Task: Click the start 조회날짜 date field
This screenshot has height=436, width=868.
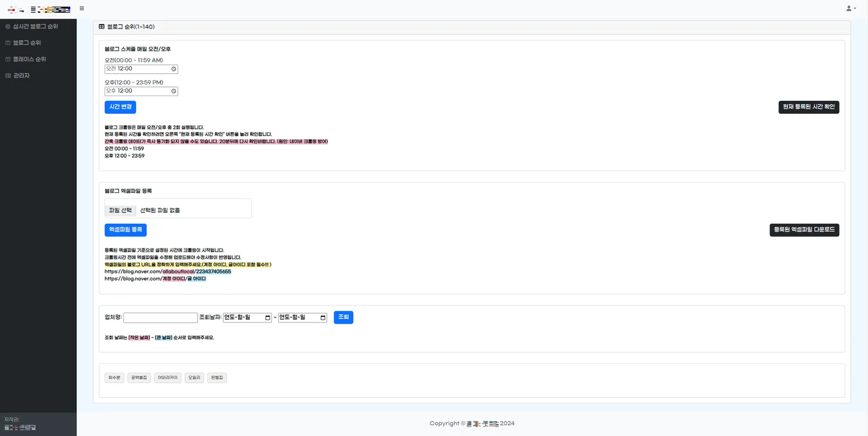Action: click(x=247, y=317)
